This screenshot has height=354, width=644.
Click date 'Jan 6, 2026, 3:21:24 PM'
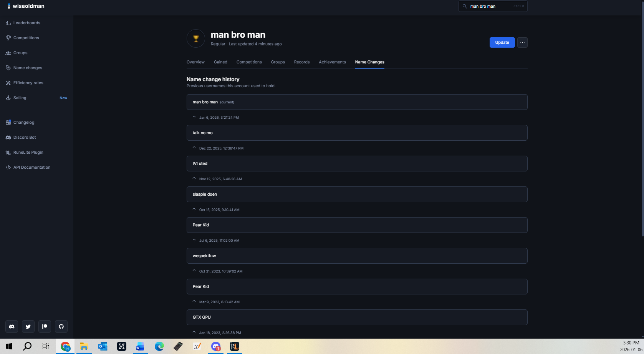coord(219,118)
